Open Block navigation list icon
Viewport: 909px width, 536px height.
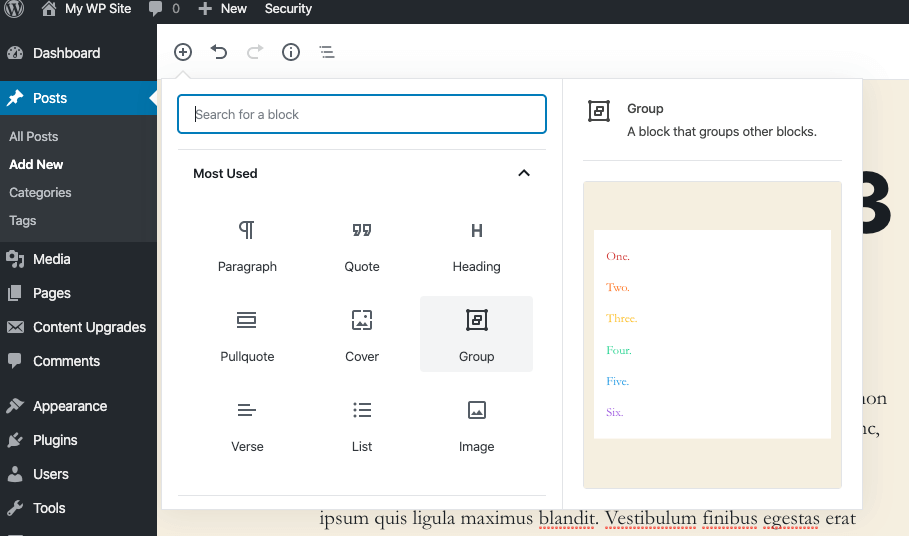click(327, 52)
